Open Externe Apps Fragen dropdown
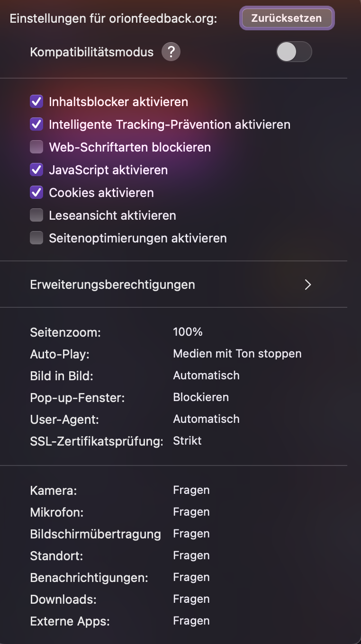361x644 pixels. (x=191, y=621)
